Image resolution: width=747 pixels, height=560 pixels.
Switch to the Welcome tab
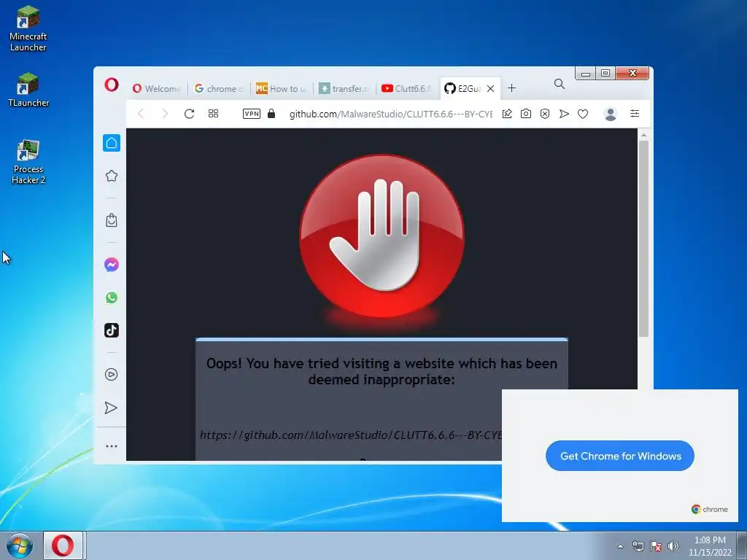[x=157, y=88]
